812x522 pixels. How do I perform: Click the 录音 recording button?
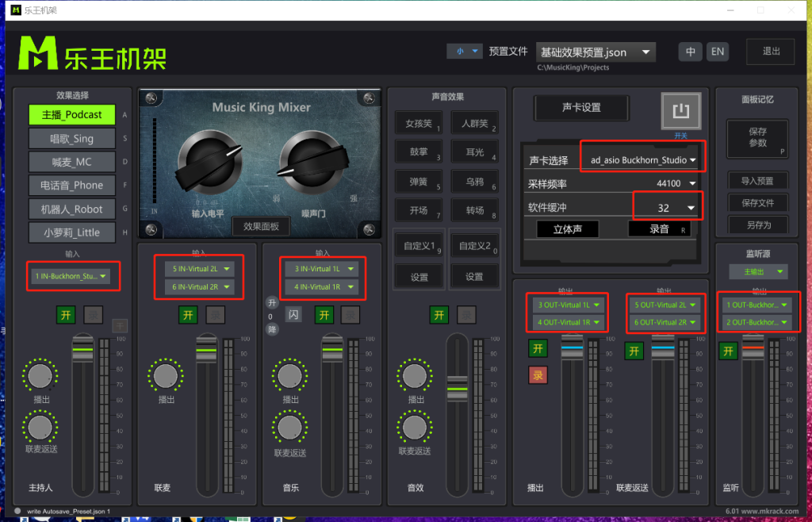tap(660, 229)
